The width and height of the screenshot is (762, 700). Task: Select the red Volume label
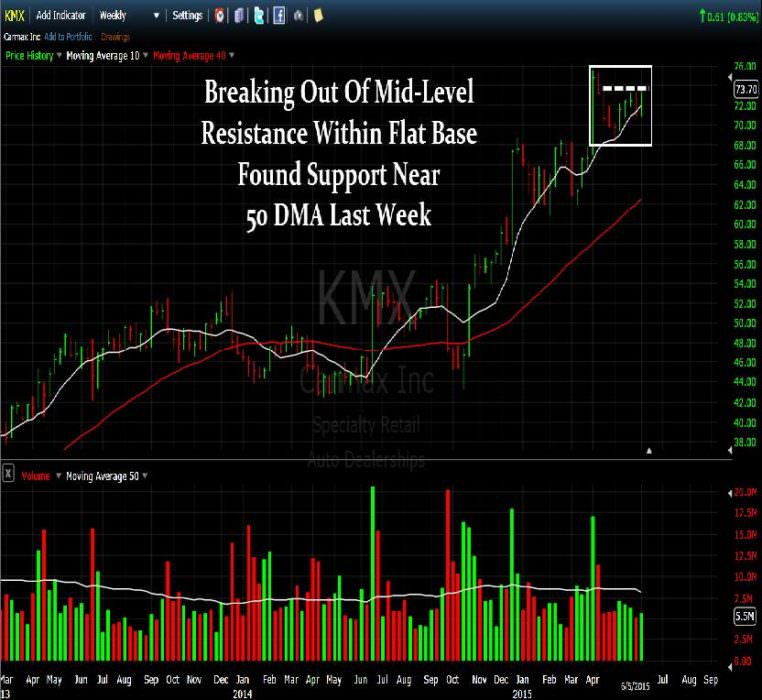tap(35, 476)
